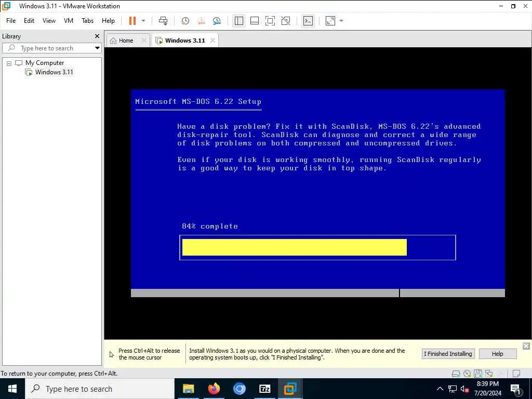Open the Help menu
Image resolution: width=532 pixels, height=399 pixels.
[x=108, y=21]
